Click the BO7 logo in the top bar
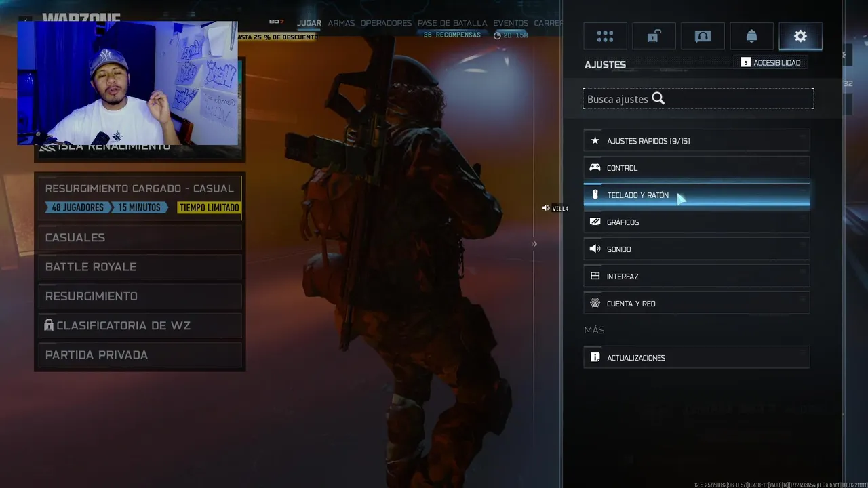 click(276, 22)
